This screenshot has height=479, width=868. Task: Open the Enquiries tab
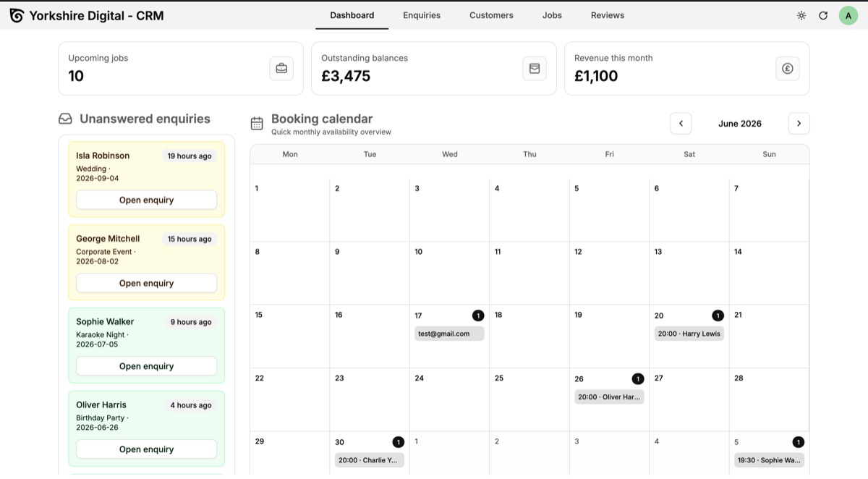click(x=422, y=15)
